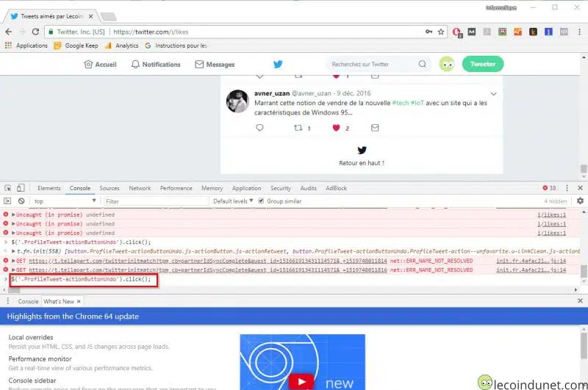Open Twitter Messages
This screenshot has height=390, width=588.
(215, 65)
